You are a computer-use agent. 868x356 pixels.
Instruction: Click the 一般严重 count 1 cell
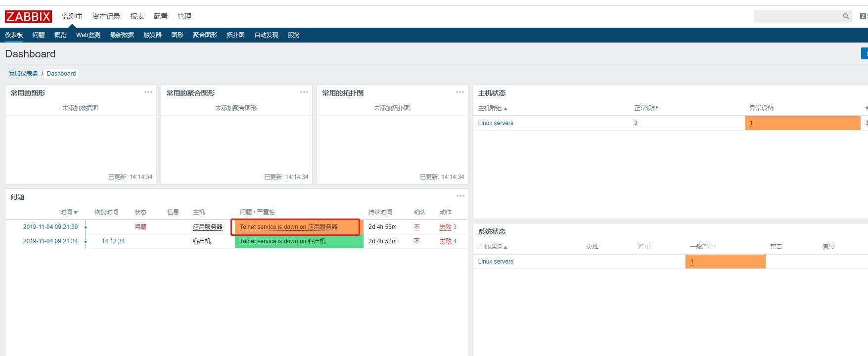click(726, 262)
